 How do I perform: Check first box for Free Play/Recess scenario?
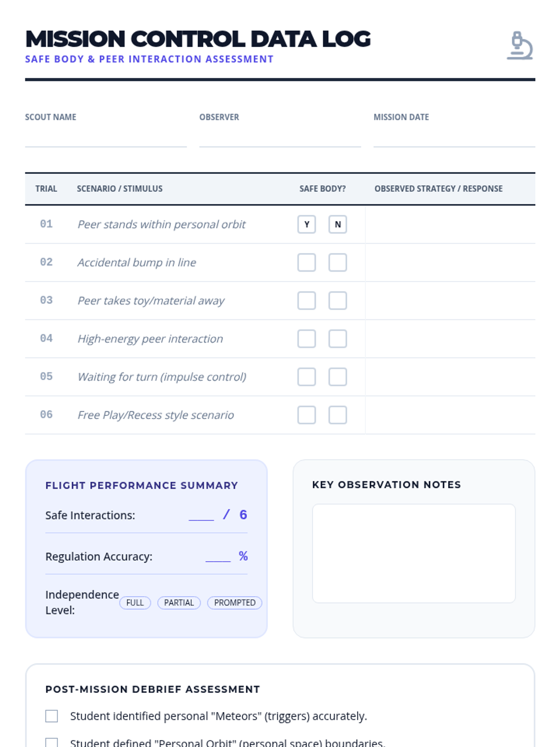coord(307,415)
